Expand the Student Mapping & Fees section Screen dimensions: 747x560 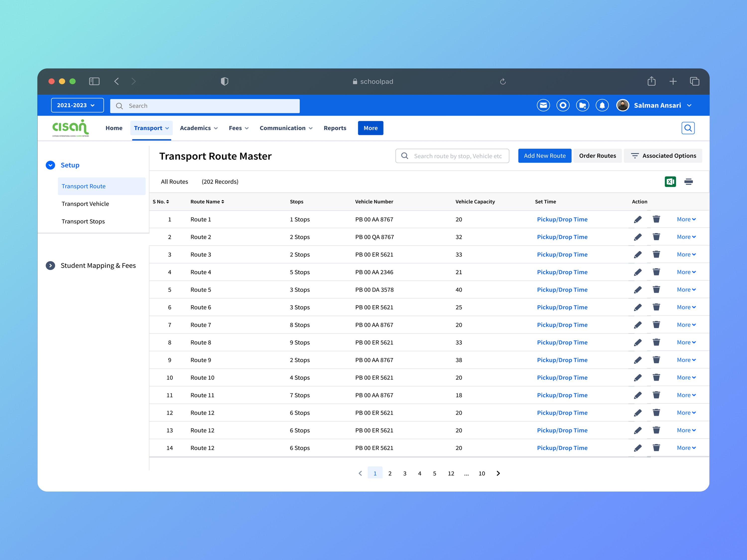click(50, 266)
